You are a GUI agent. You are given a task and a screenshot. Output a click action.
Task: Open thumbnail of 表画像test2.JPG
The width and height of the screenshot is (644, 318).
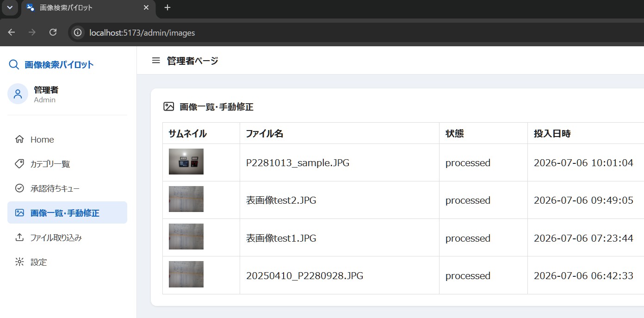186,199
